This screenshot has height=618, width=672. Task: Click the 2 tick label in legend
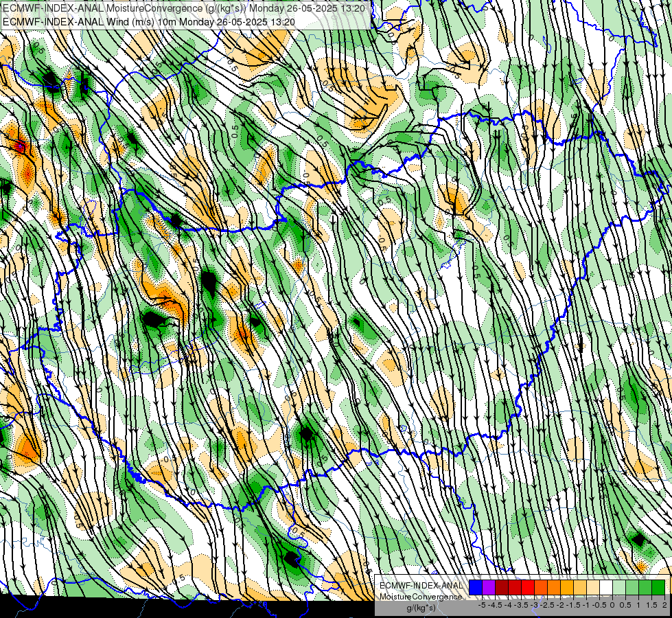click(664, 605)
